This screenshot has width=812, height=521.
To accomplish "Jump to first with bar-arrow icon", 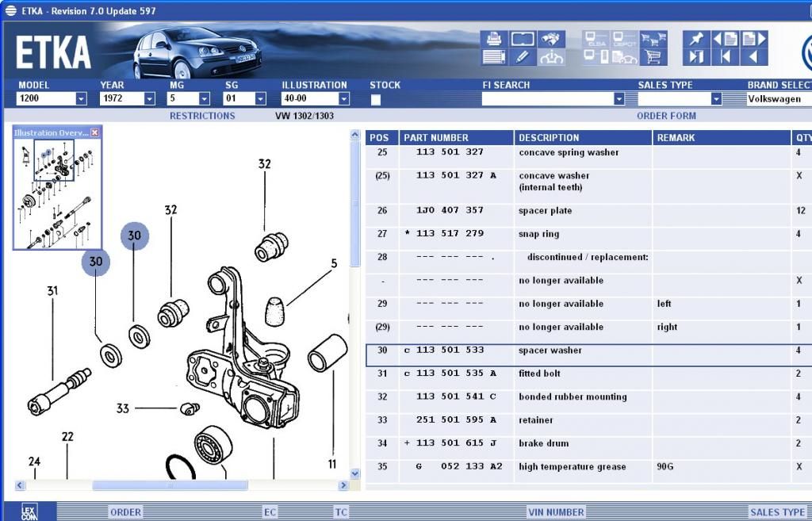I will tap(725, 56).
